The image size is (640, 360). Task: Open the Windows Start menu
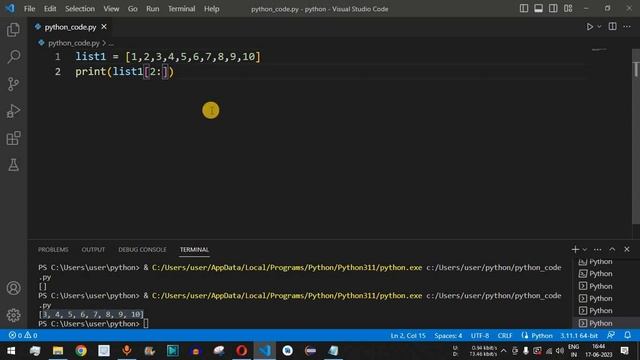pos(11,351)
